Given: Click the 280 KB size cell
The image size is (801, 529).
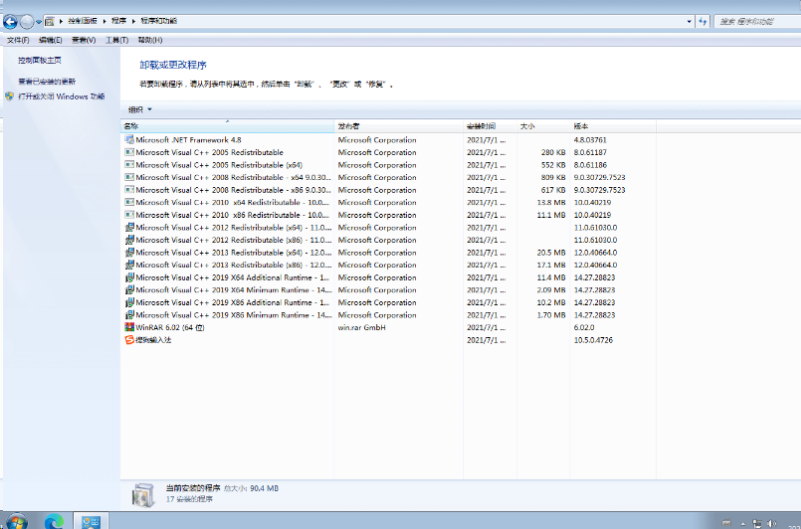Looking at the screenshot, I should [x=553, y=152].
